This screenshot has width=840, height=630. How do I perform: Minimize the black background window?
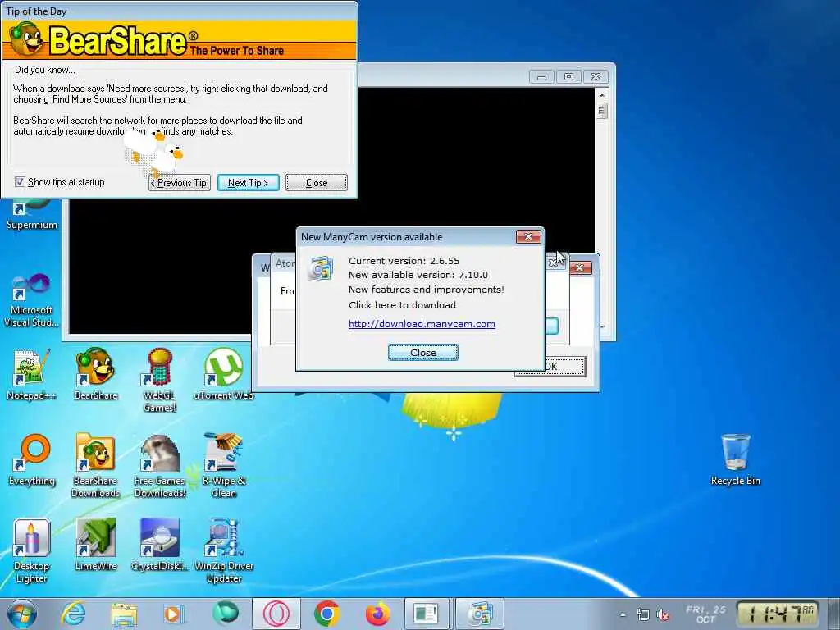pos(541,76)
